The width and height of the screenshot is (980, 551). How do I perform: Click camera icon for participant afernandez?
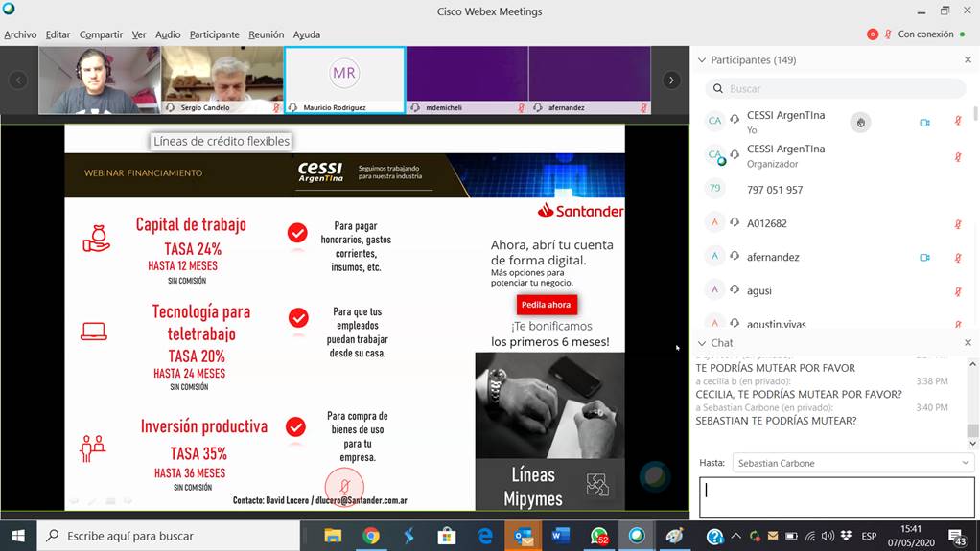click(x=925, y=258)
